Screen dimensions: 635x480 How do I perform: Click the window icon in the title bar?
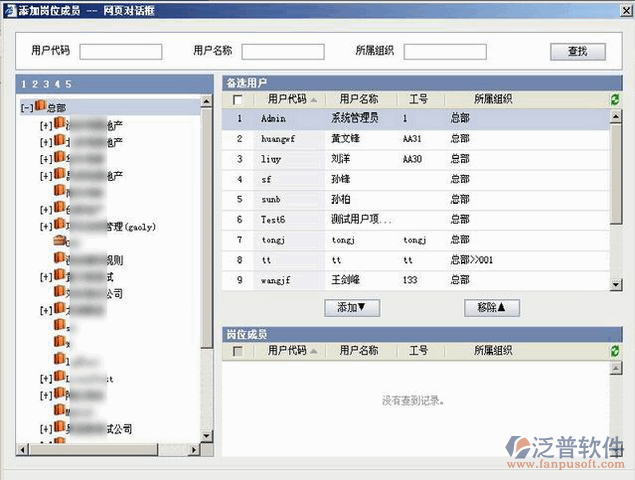click(x=9, y=9)
